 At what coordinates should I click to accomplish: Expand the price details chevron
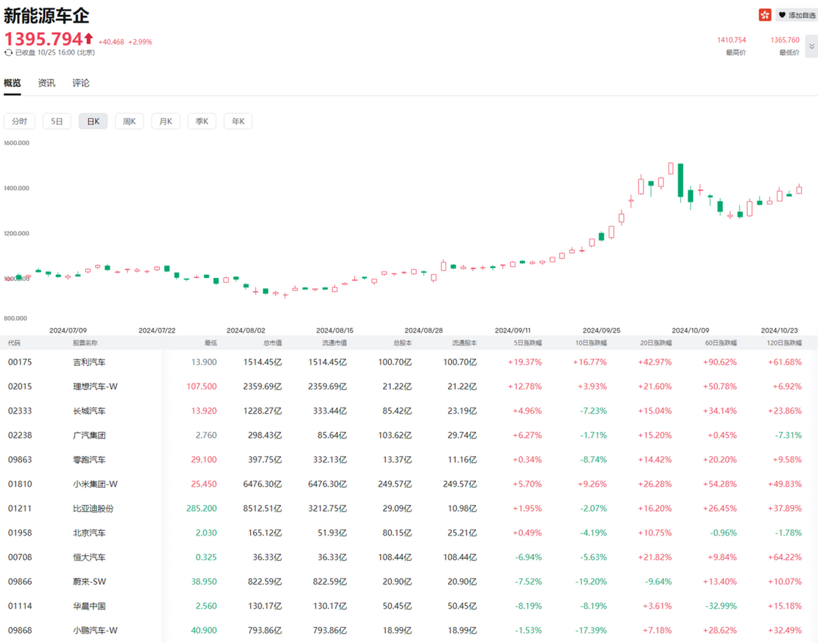[811, 46]
